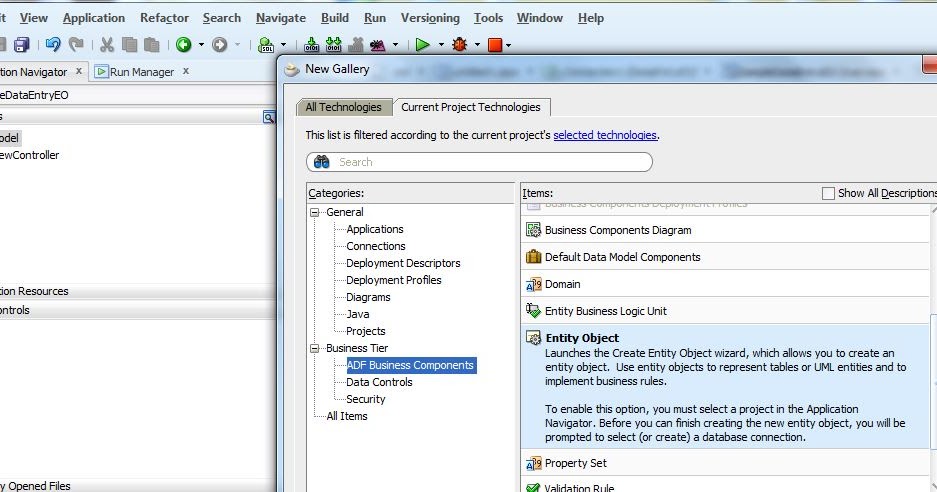Open the Terminate button dropdown arrow
This screenshot has height=492, width=937.
click(x=508, y=45)
